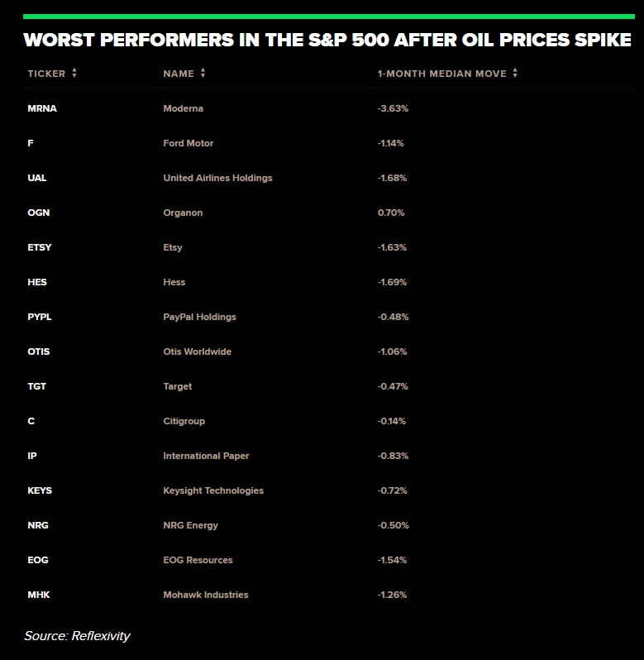Select the NRG Energy row name

tap(190, 525)
